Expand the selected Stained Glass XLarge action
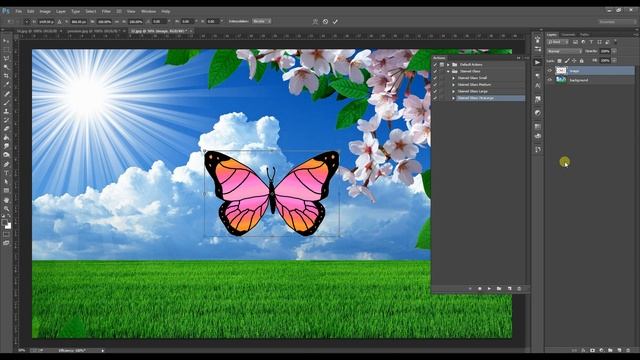This screenshot has height=360, width=640. tap(453, 98)
